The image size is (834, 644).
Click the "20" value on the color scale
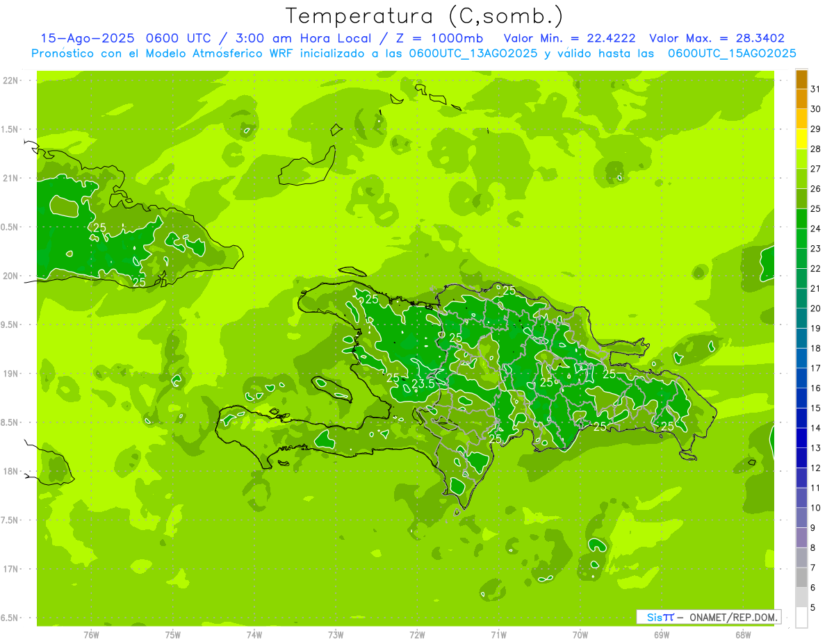816,308
